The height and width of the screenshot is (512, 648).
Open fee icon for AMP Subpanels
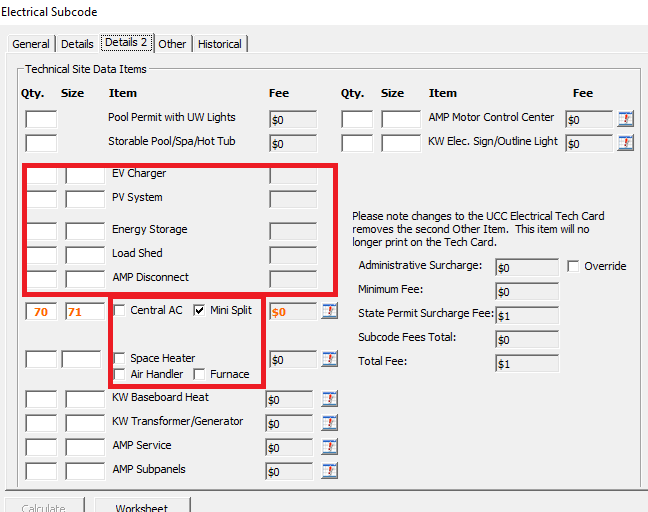329,471
